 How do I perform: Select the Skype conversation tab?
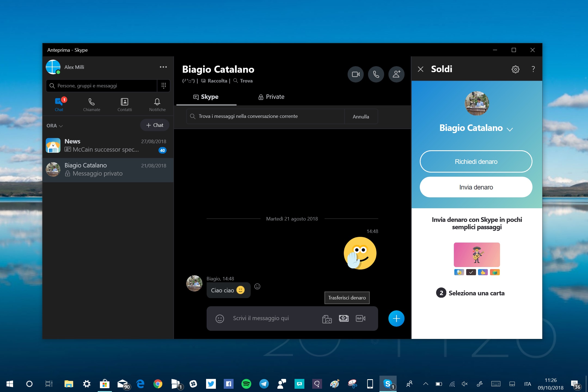[206, 97]
